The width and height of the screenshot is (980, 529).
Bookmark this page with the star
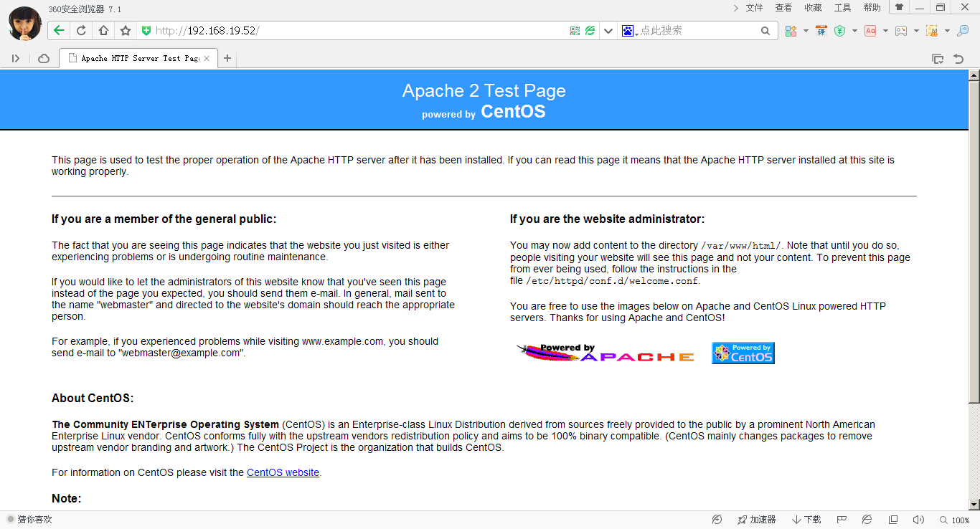point(126,30)
